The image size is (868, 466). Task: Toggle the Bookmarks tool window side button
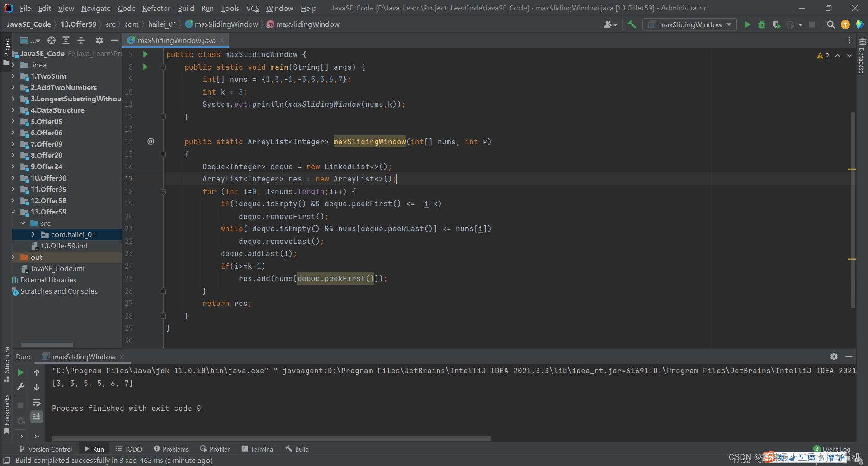tap(6, 414)
